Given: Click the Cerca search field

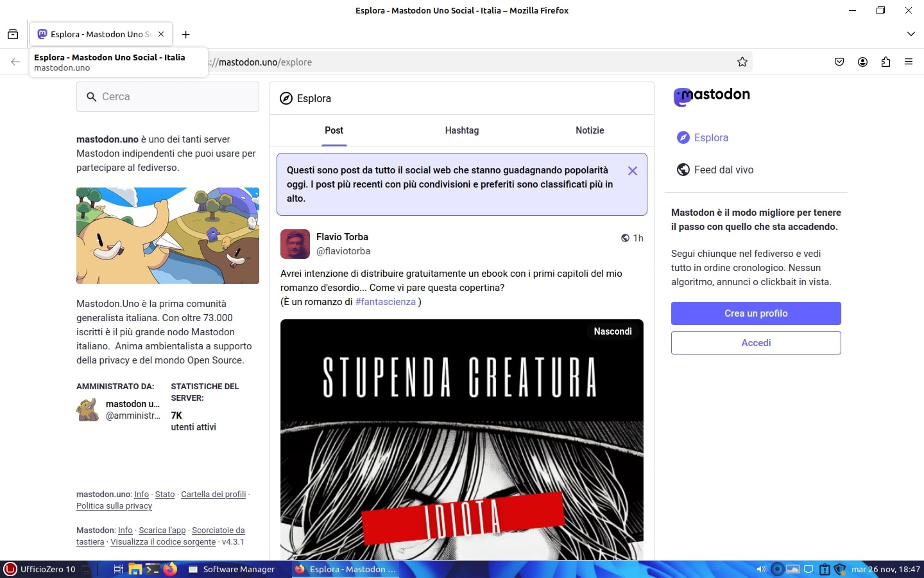Looking at the screenshot, I should coord(167,96).
